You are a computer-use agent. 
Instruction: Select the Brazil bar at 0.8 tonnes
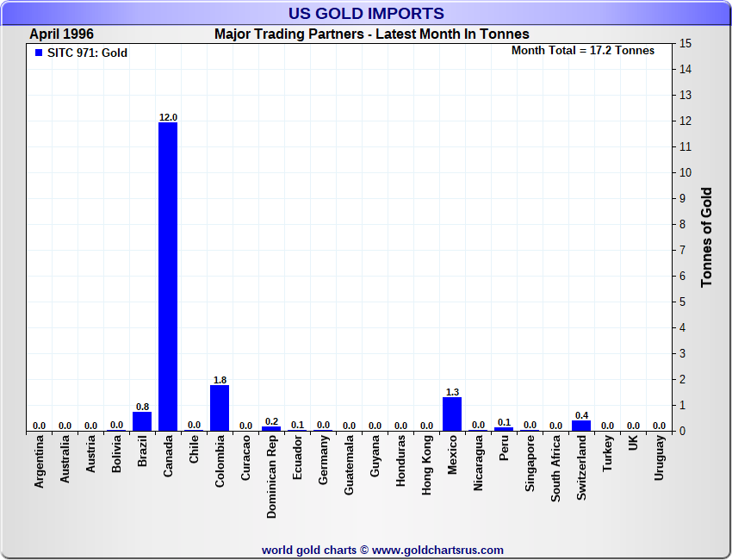click(x=142, y=420)
